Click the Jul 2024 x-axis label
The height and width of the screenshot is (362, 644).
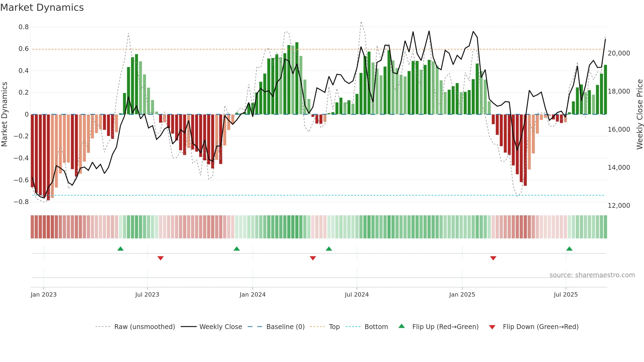(x=357, y=294)
